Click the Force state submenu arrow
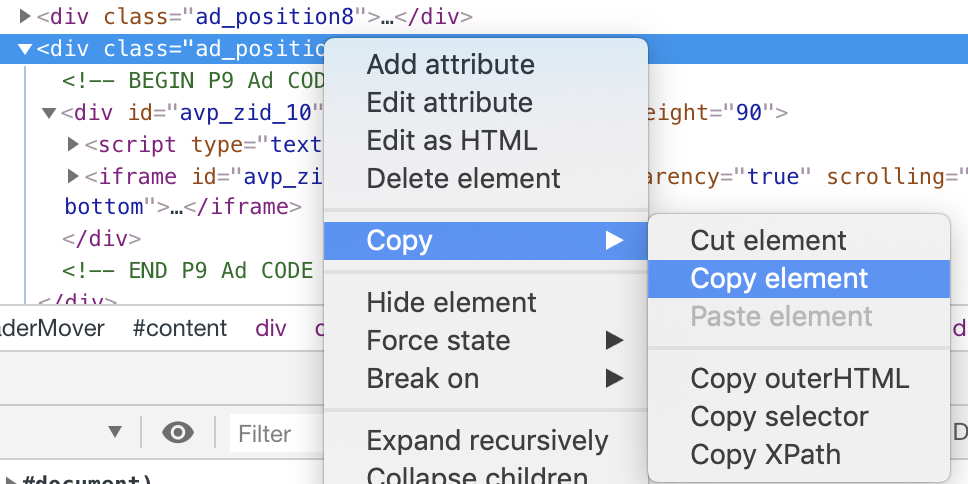 tap(614, 341)
